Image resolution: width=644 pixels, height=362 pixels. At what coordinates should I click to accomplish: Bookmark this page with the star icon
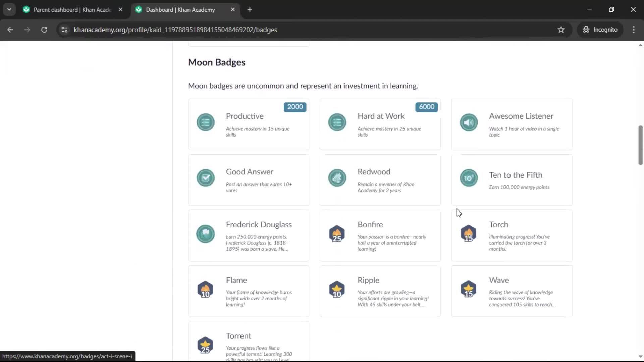[561, 29]
